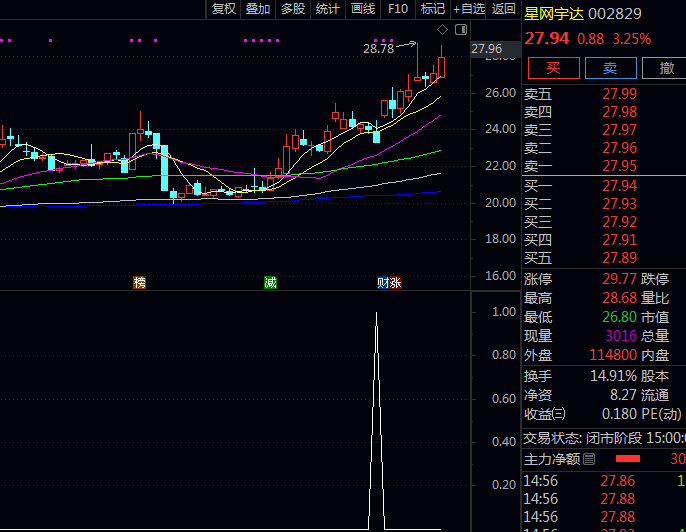Click the diamond icon above the chart
This screenshot has height=532, width=686.
point(442,30)
